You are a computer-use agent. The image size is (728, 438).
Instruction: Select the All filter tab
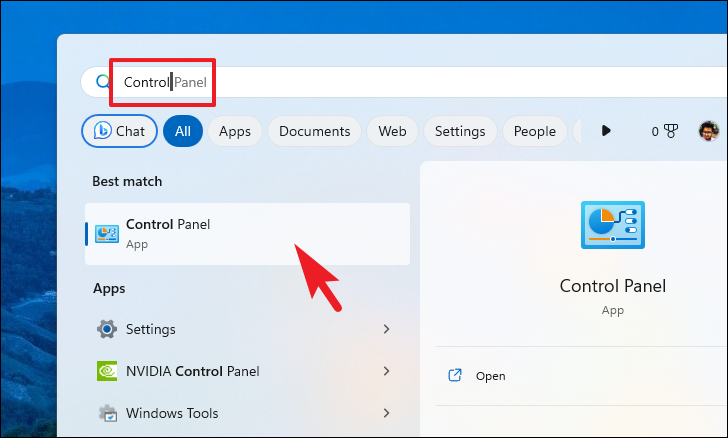point(182,131)
